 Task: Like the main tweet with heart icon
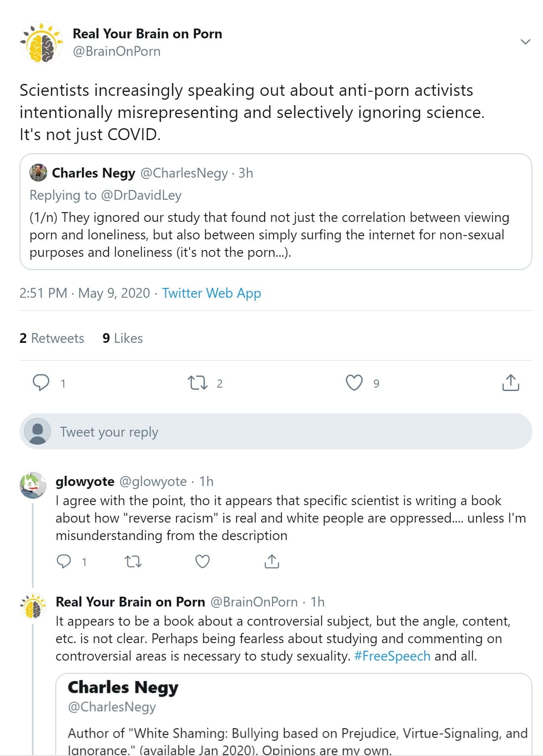pyautogui.click(x=354, y=383)
